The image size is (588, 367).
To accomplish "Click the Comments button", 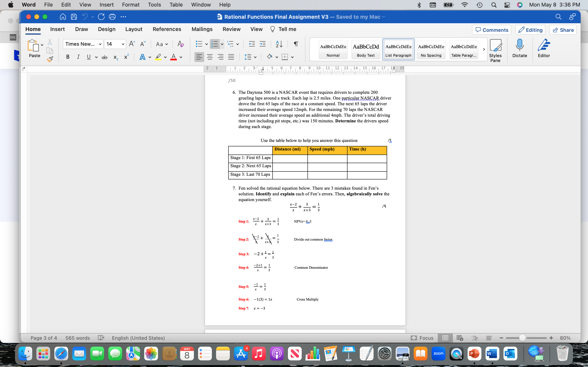I will click(491, 30).
